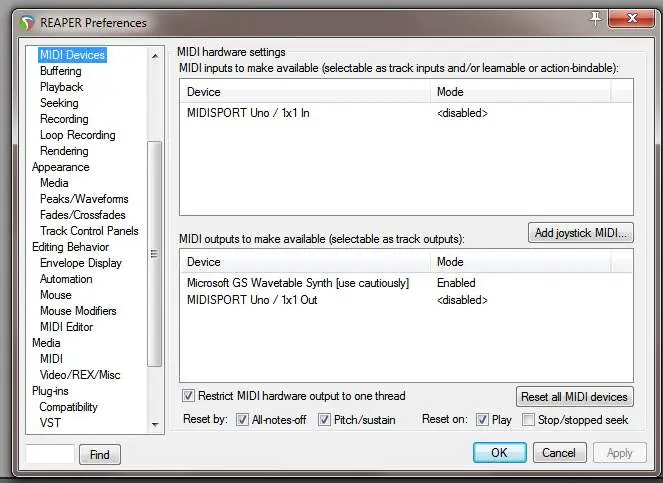
Task: Click the category list scroll up arrow
Action: [155, 55]
